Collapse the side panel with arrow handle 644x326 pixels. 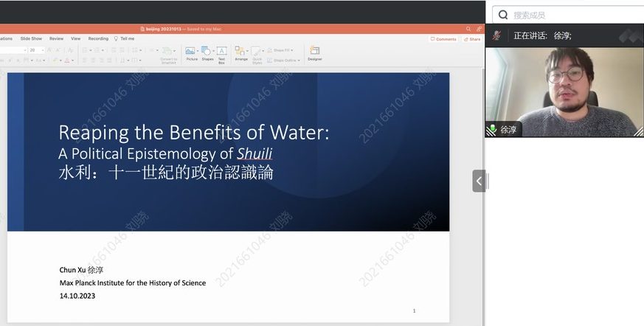click(x=479, y=181)
